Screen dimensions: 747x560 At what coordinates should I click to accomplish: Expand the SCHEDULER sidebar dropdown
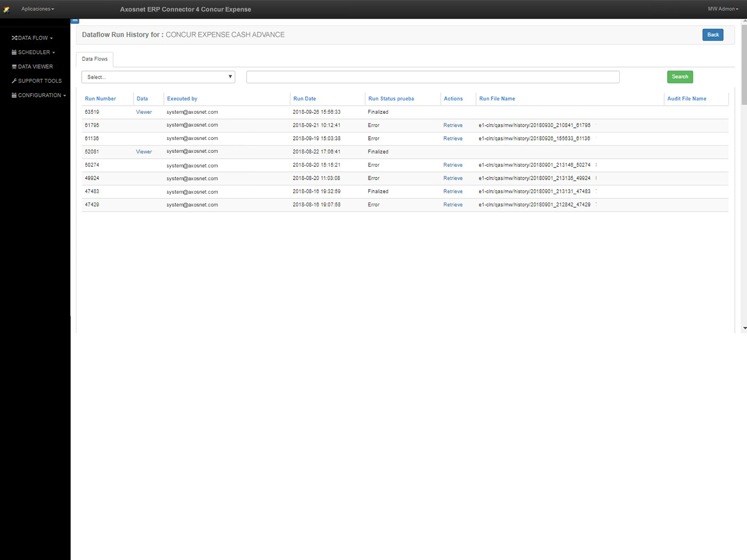pos(33,52)
